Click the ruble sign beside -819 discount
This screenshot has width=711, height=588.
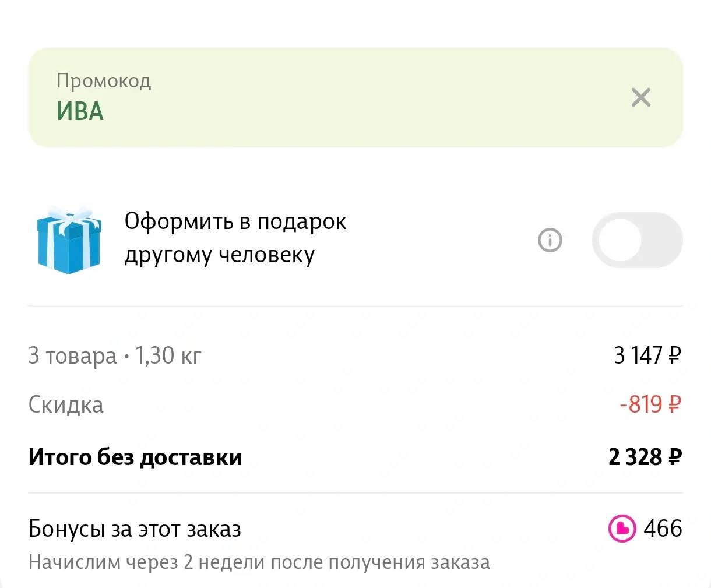point(675,404)
